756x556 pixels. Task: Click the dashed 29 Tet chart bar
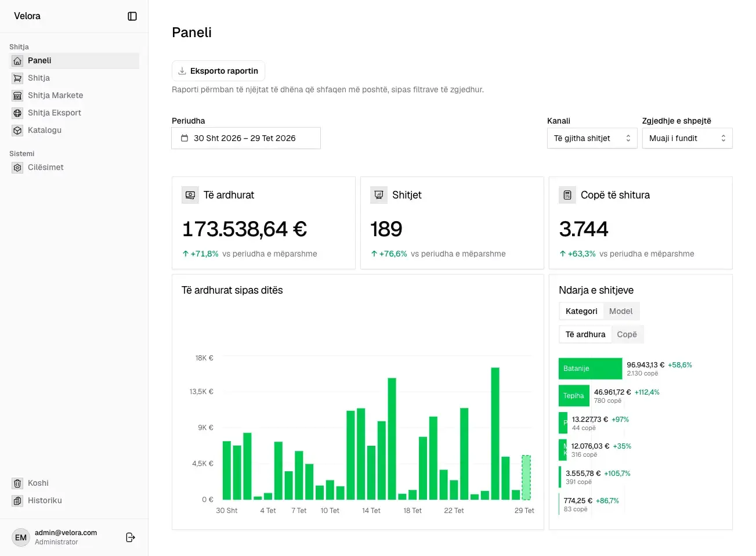coord(526,478)
